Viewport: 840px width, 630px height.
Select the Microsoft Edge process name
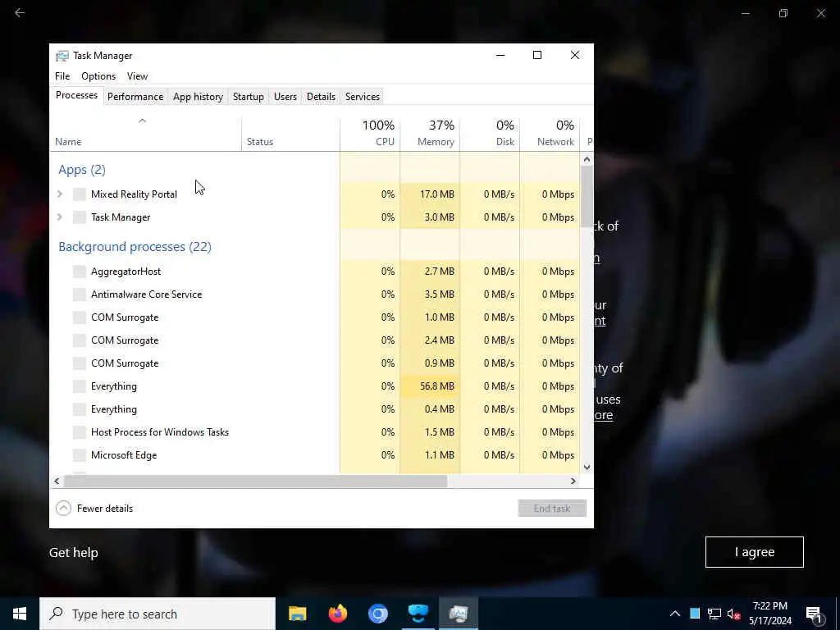click(124, 454)
